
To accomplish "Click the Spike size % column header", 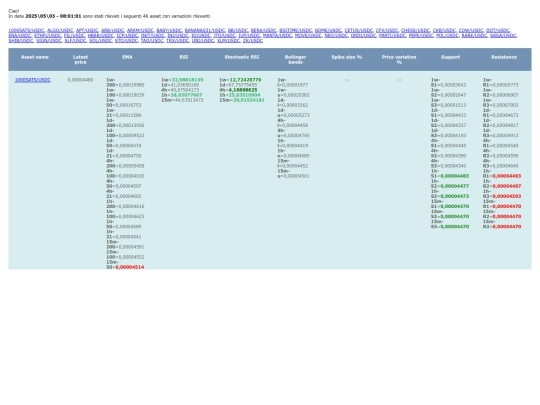I will point(347,57).
